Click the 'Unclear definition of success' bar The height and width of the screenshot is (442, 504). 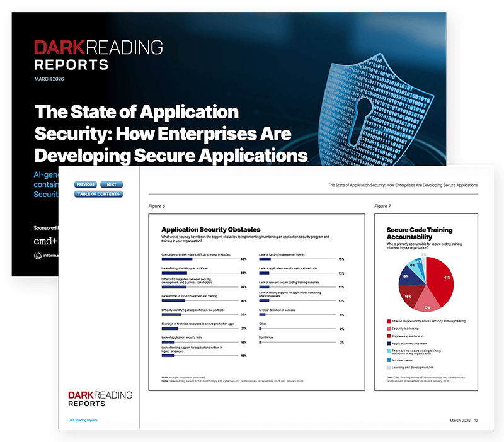[262, 314]
